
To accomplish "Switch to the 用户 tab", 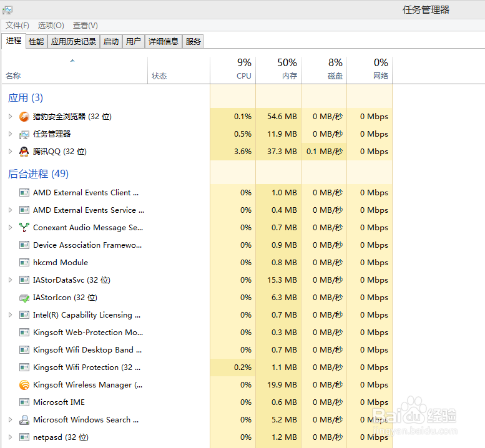I will coord(134,41).
